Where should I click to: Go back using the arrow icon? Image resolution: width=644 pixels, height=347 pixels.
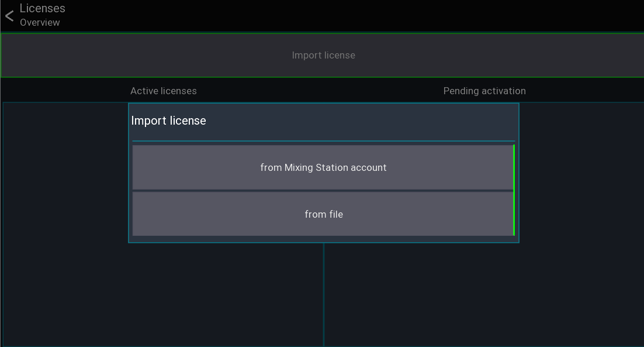9,16
